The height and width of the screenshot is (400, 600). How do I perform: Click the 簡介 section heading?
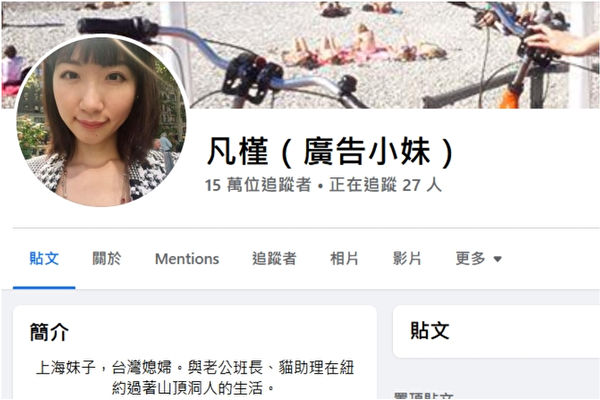49,332
